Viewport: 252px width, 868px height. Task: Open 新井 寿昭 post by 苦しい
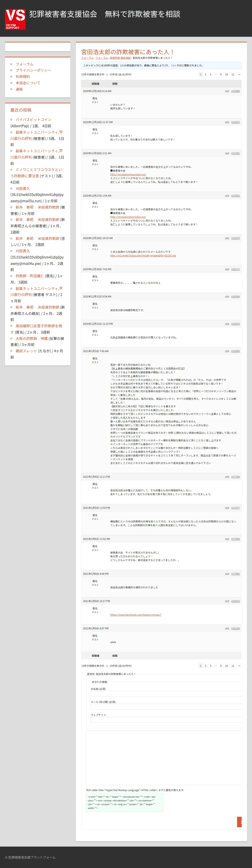pyautogui.click(x=37, y=239)
